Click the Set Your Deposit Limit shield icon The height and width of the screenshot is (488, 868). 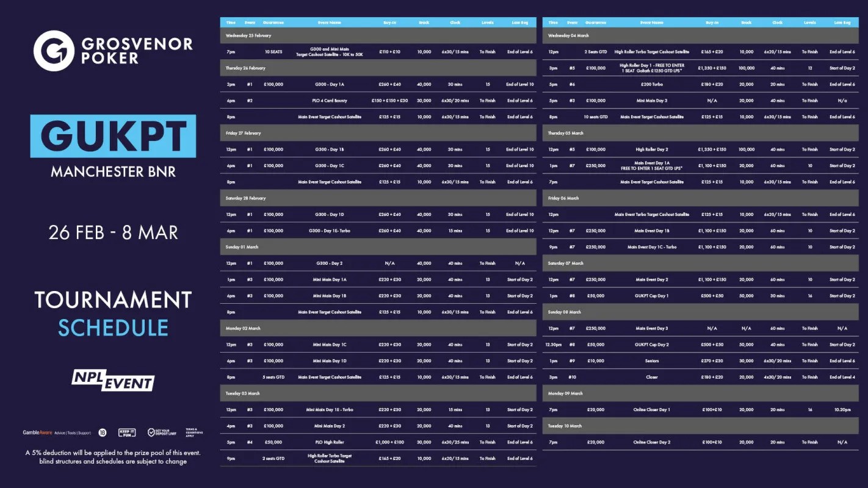[151, 432]
